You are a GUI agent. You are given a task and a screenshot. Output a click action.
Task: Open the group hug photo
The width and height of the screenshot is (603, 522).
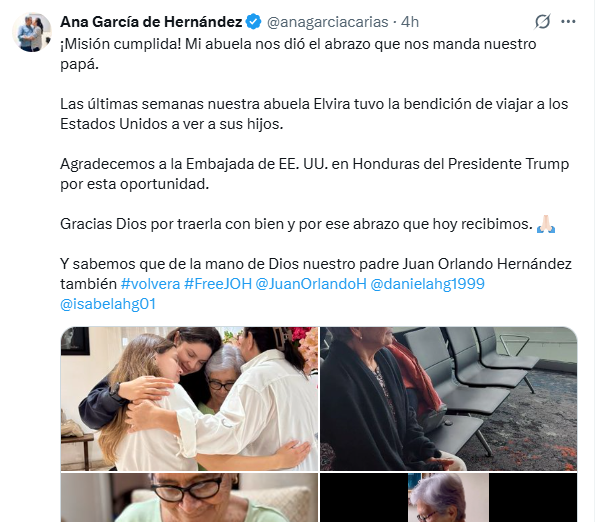pos(190,399)
